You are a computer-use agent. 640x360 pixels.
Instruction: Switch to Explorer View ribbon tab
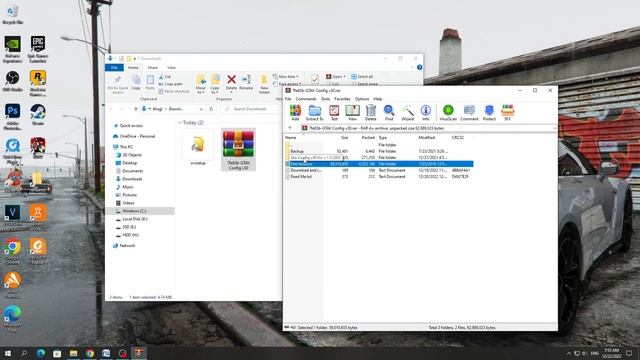point(171,67)
